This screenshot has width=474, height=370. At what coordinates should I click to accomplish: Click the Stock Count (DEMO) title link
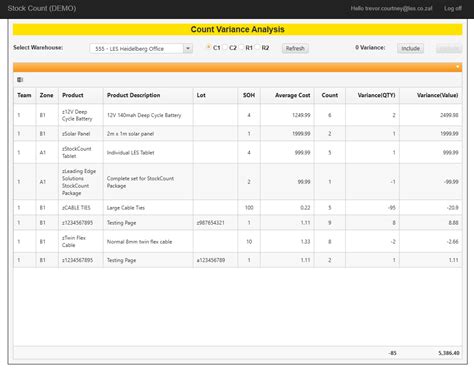[x=42, y=8]
